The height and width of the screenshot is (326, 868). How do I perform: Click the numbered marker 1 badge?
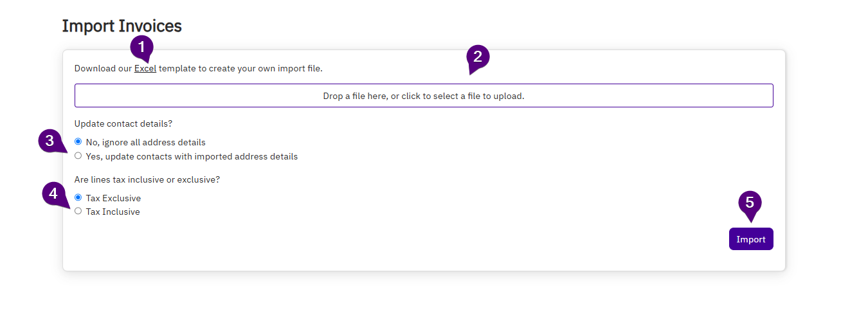click(141, 48)
